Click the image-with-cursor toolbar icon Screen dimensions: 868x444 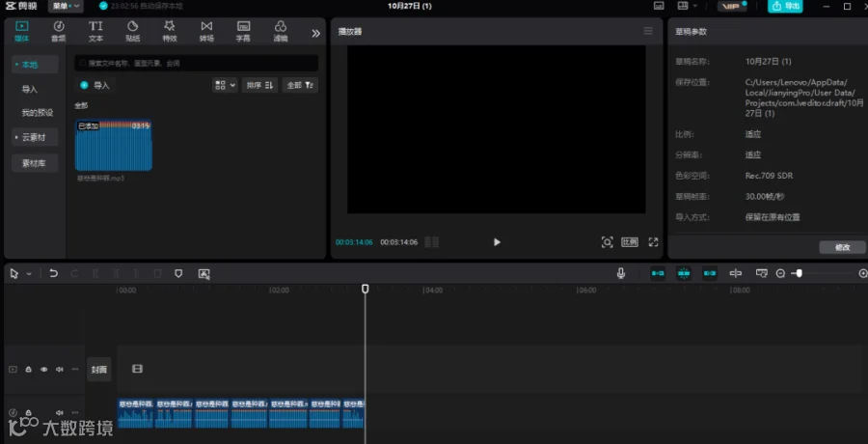pyautogui.click(x=203, y=273)
